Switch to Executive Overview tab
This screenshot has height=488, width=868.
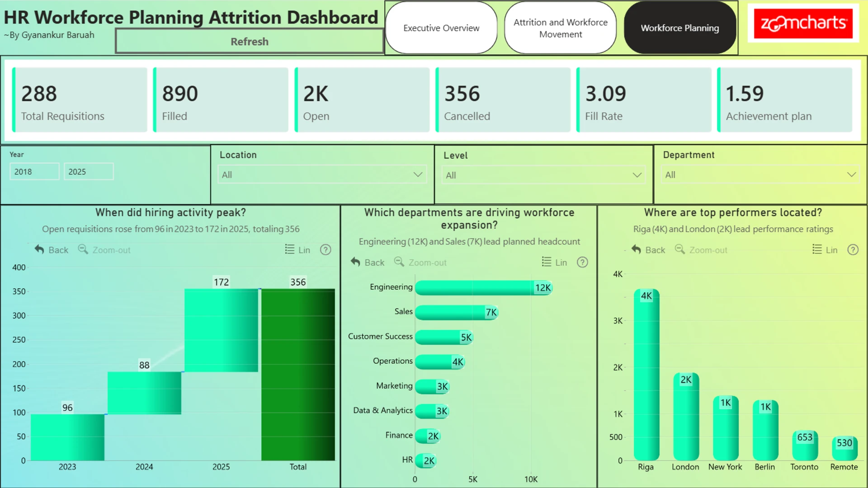441,28
